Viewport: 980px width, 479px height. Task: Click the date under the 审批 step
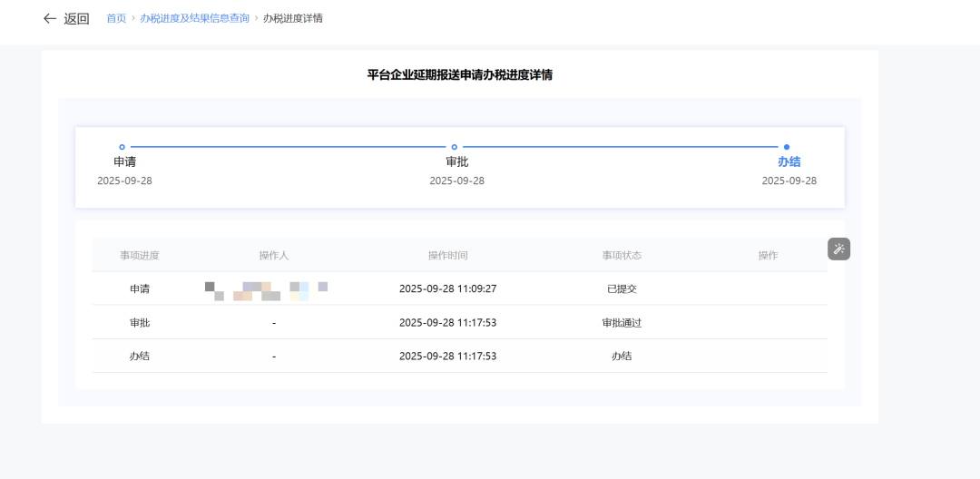[x=456, y=181]
